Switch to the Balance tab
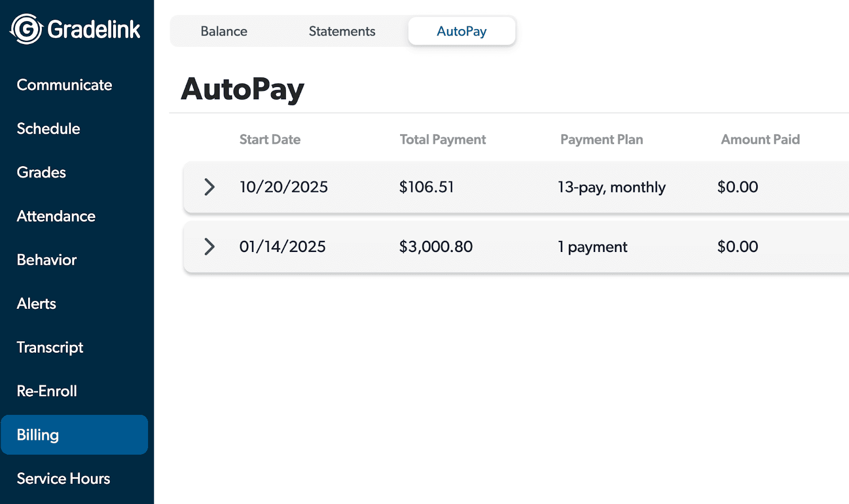This screenshot has width=849, height=504. 223,31
